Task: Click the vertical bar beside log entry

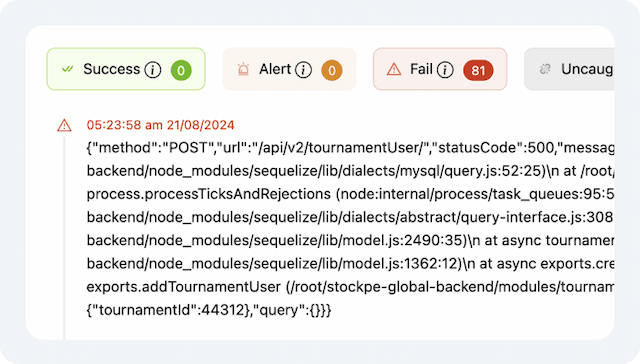Action: click(x=64, y=238)
